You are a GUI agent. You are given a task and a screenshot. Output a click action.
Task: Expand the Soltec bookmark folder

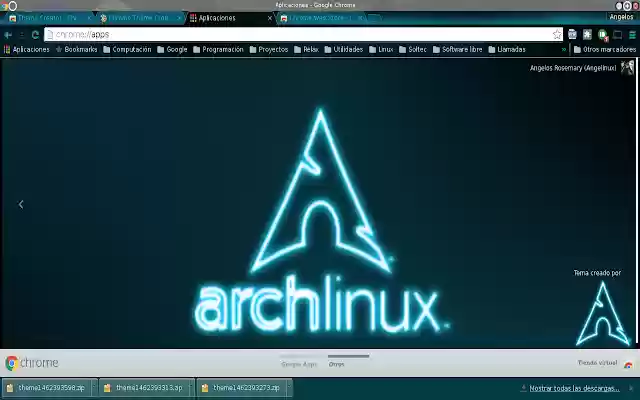point(413,49)
